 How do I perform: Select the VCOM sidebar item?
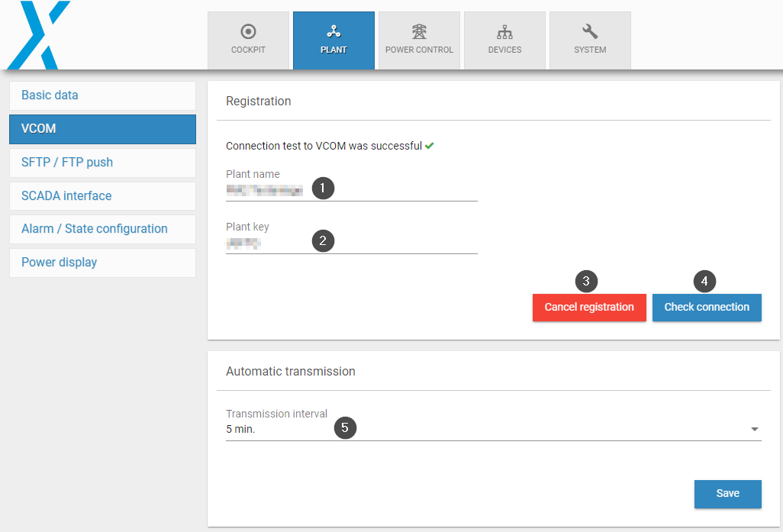(102, 129)
